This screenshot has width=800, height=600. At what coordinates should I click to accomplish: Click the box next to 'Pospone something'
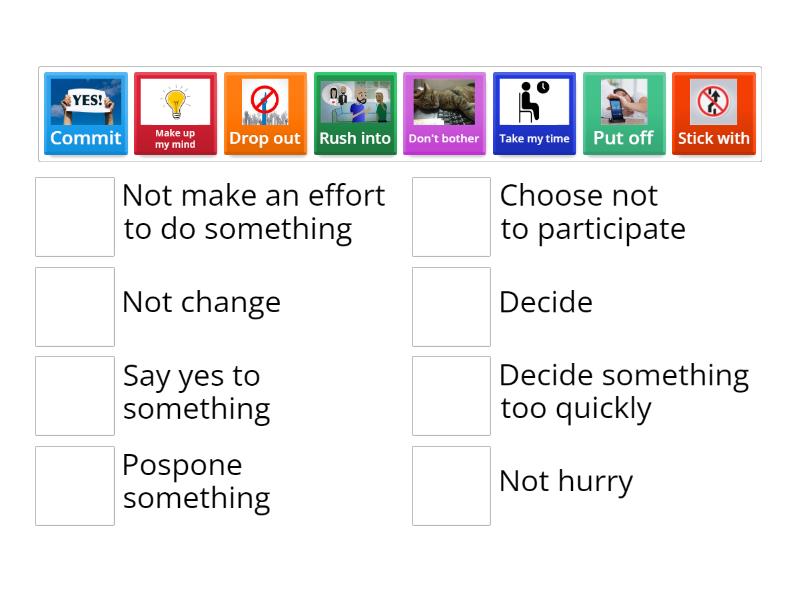coord(74,485)
